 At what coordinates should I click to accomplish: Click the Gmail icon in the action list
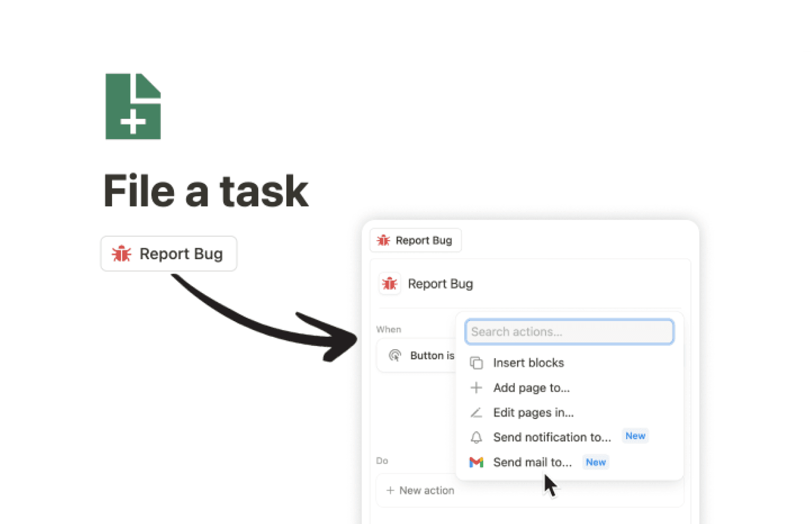click(476, 462)
